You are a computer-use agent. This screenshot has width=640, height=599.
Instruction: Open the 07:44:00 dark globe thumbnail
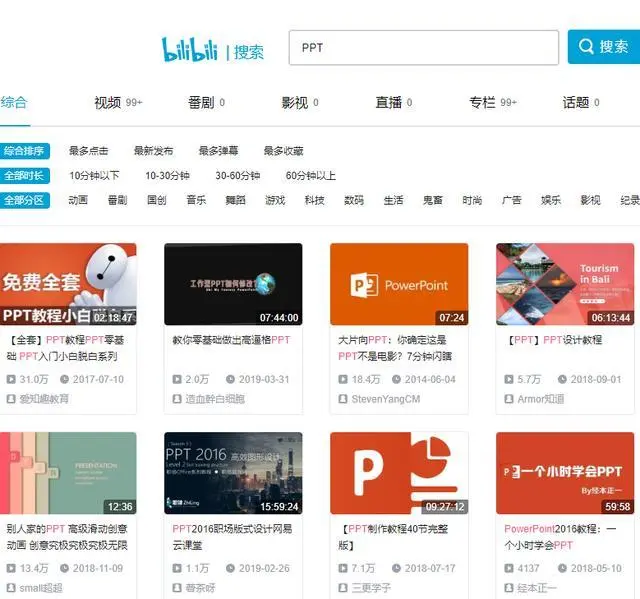click(233, 284)
